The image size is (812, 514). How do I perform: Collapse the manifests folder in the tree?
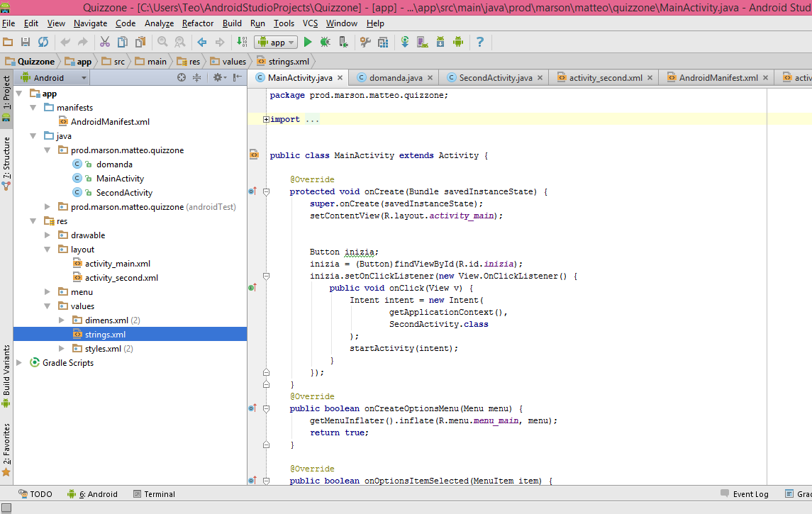tap(33, 108)
